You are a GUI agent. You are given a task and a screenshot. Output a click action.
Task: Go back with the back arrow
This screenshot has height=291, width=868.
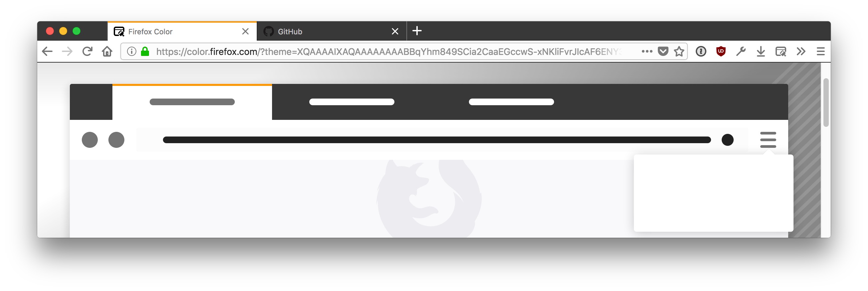[x=47, y=52]
